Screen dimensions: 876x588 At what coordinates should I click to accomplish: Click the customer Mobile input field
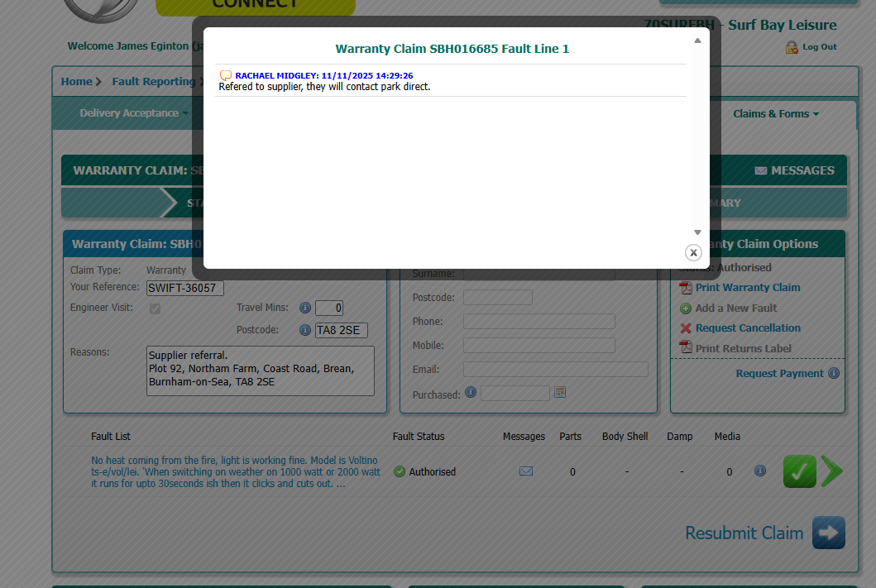coord(539,345)
